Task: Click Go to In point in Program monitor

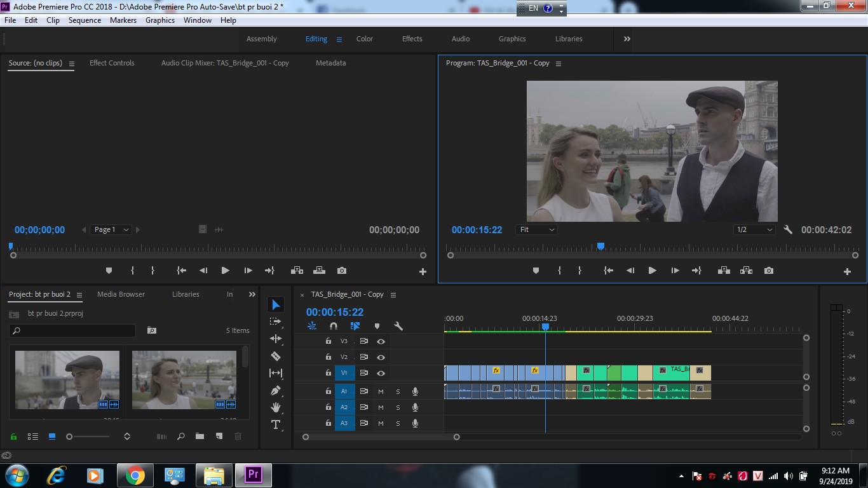Action: (608, 271)
